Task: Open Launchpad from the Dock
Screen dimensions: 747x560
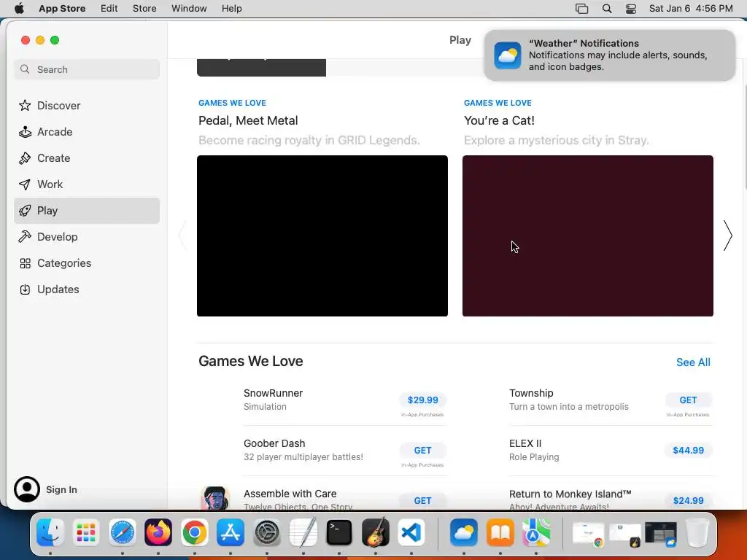Action: point(86,532)
